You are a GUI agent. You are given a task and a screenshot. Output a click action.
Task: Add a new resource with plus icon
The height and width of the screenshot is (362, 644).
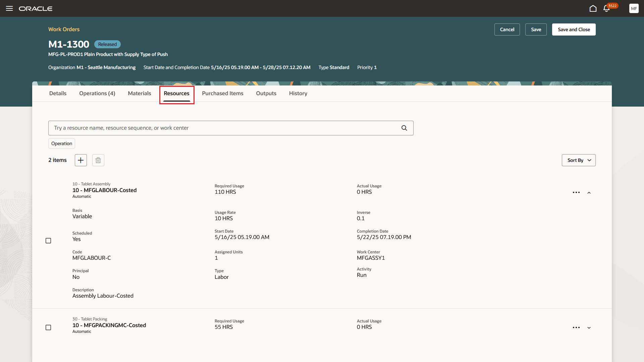80,160
